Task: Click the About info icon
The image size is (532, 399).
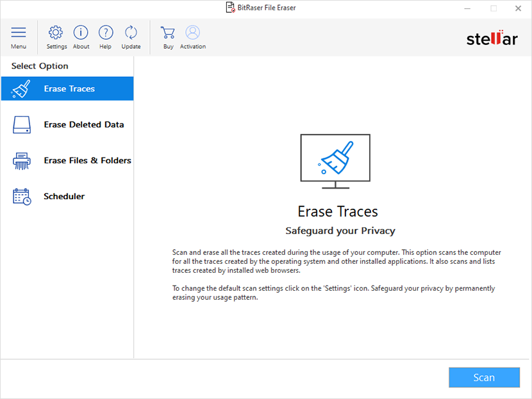Action: (x=81, y=37)
